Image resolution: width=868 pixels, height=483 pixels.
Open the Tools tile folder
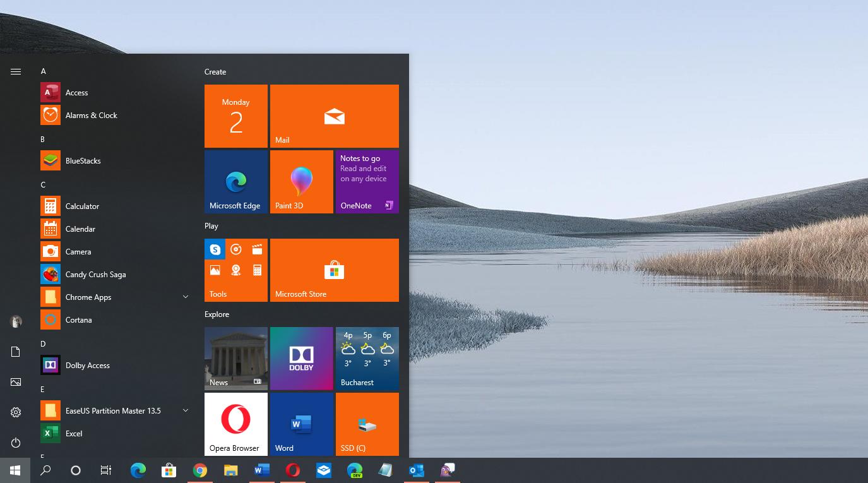tap(236, 270)
